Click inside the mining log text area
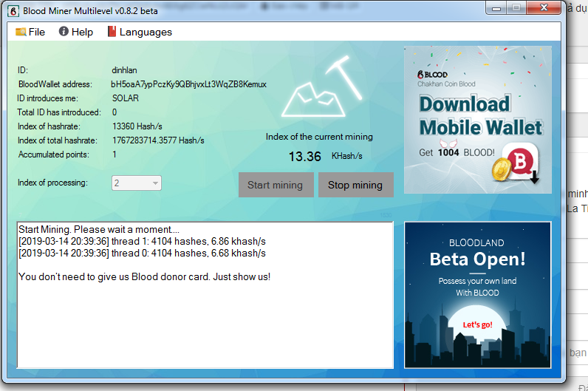The image size is (588, 391). (205, 295)
